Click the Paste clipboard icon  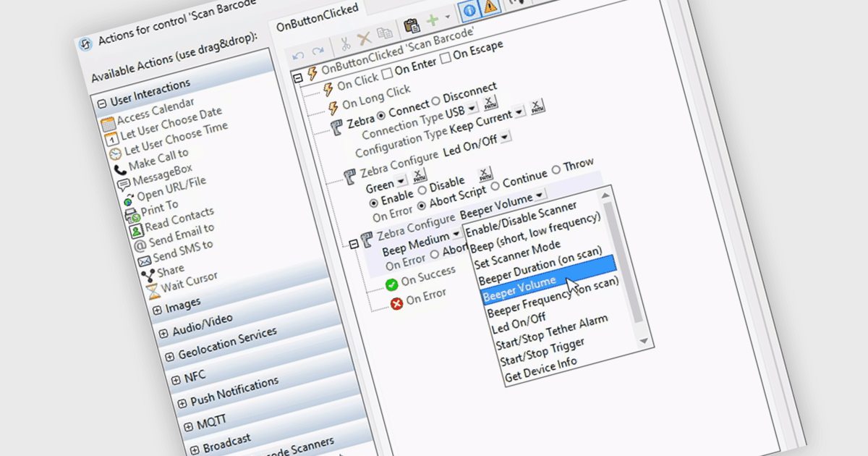[412, 28]
